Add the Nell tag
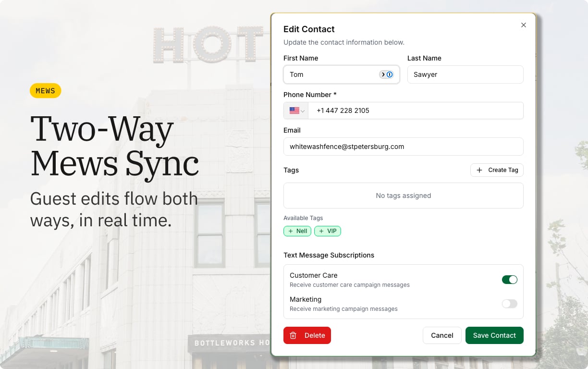This screenshot has height=369, width=588. (297, 231)
